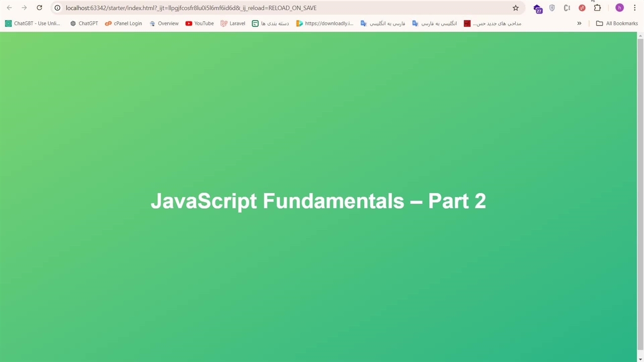Click the forward navigation arrow
Image resolution: width=644 pixels, height=362 pixels.
pyautogui.click(x=24, y=8)
